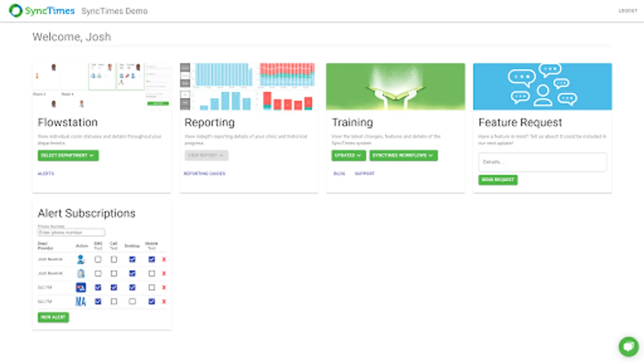Click the Feature Request card title
The width and height of the screenshot is (644, 362).
520,123
